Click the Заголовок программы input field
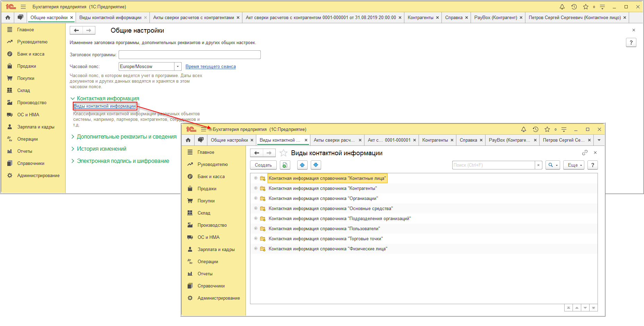This screenshot has height=326, width=644. (x=189, y=55)
